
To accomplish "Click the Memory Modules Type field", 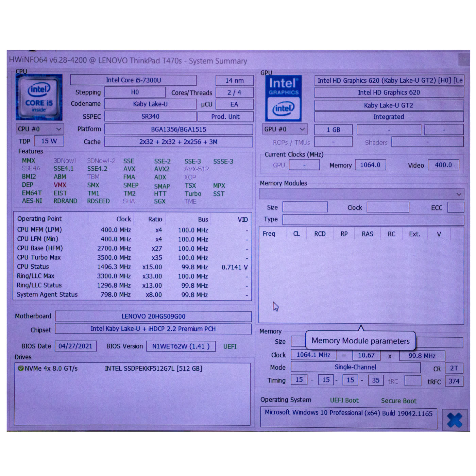I will point(373,220).
